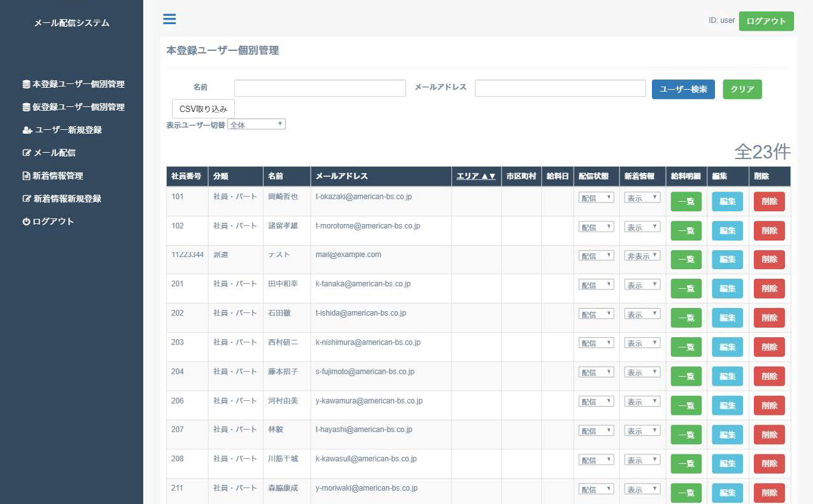The height and width of the screenshot is (504, 813).
Task: Click the document icon beside 新着情報管理
Action: click(26, 176)
